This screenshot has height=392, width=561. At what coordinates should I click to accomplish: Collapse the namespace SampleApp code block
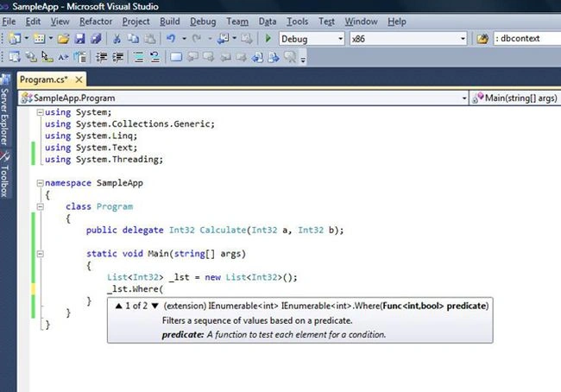(40, 183)
